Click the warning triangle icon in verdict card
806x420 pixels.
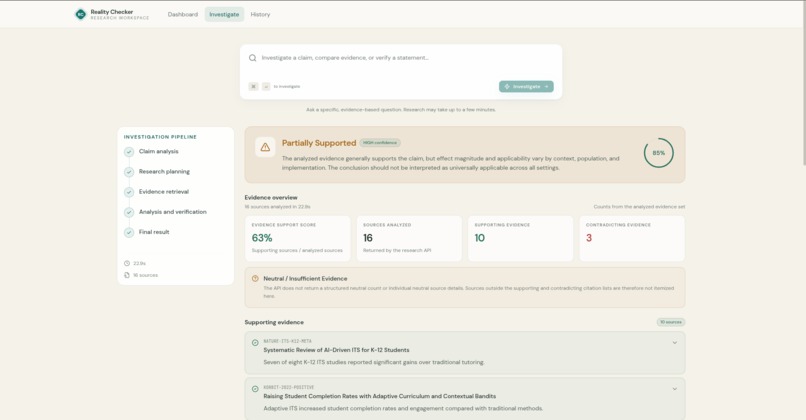click(265, 148)
